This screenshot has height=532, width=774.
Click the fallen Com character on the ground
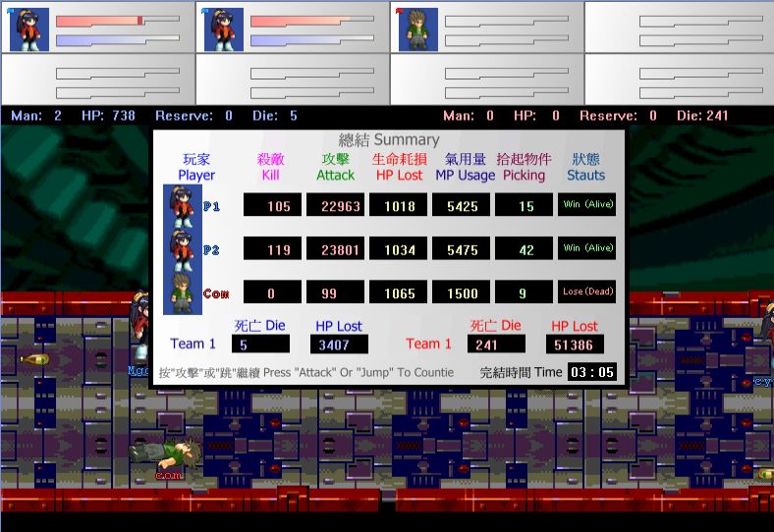point(164,452)
